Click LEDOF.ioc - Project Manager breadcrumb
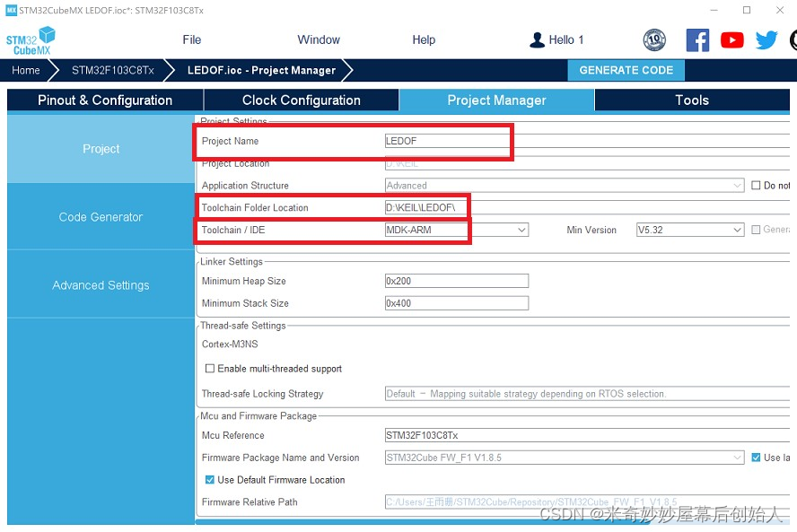797x532 pixels. (261, 70)
